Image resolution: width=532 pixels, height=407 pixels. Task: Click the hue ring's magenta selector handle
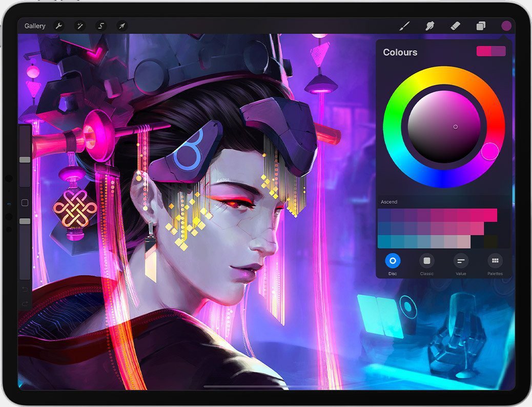coord(489,151)
